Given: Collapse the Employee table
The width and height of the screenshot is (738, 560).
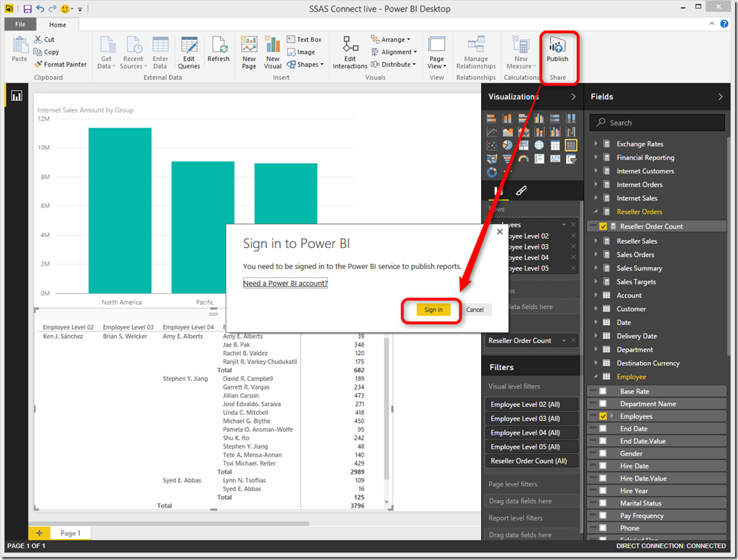Looking at the screenshot, I should (595, 376).
